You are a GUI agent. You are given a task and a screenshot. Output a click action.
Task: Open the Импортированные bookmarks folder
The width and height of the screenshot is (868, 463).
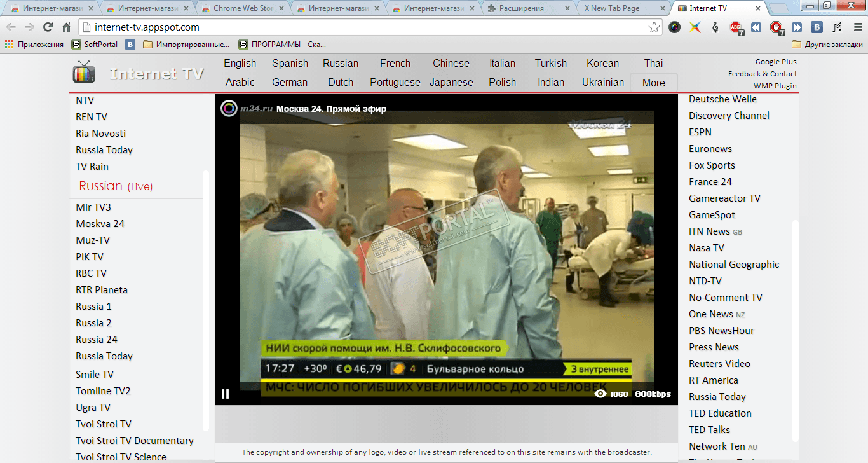(186, 45)
